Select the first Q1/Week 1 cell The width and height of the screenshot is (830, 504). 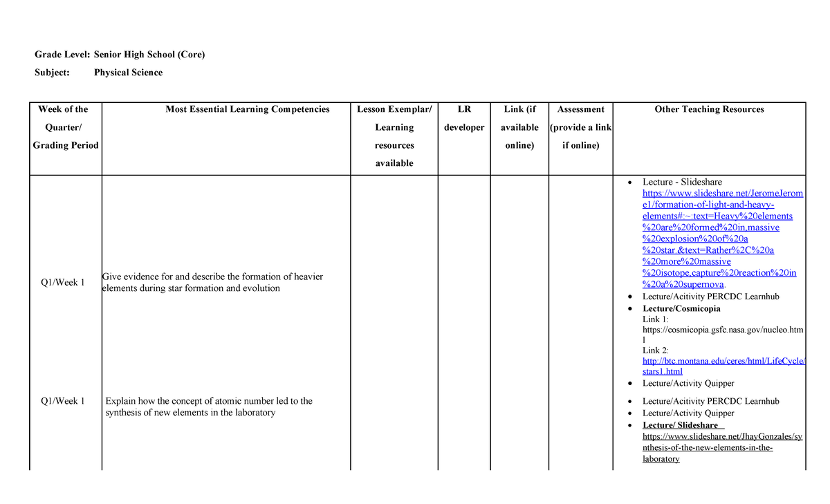click(63, 282)
